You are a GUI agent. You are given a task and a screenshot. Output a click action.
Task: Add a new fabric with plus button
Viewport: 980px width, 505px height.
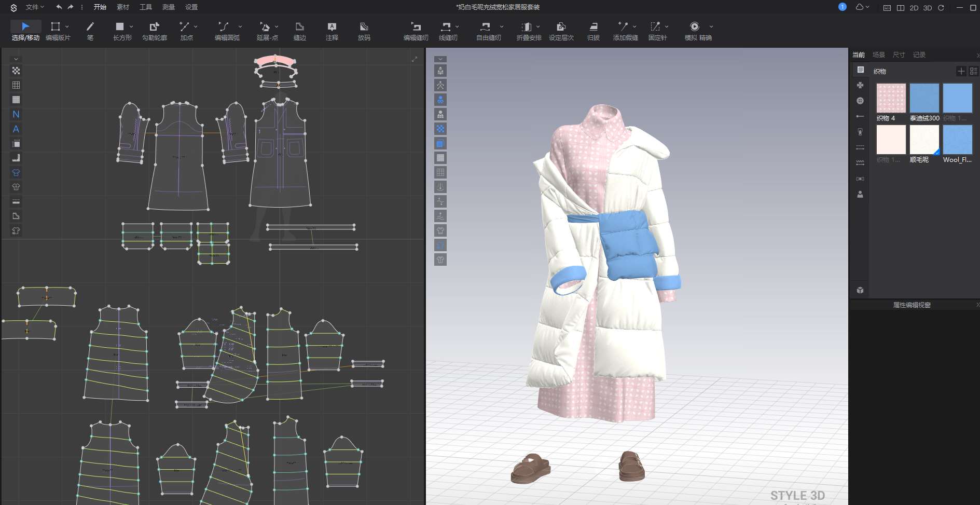961,71
